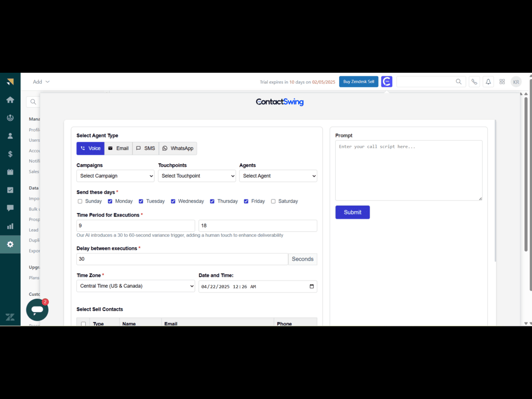Click the Buy Zendesk Sell button
The image size is (532, 399).
pos(358,82)
